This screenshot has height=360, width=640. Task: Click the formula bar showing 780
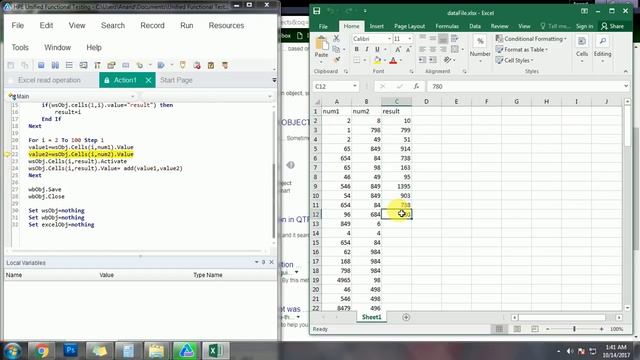click(x=527, y=86)
